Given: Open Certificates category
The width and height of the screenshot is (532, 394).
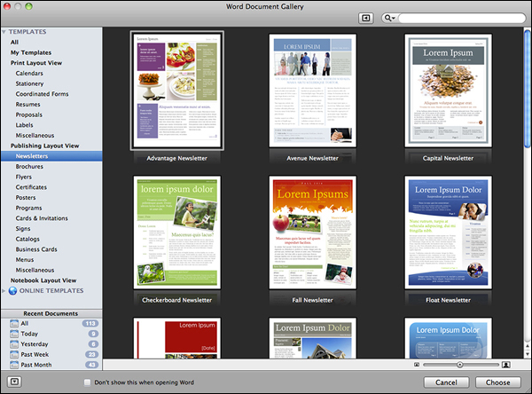Looking at the screenshot, I should (31, 187).
